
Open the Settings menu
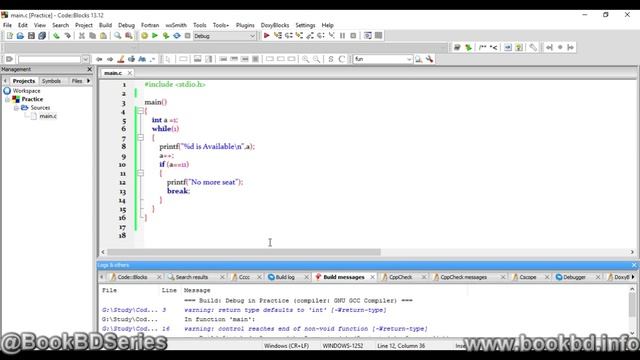point(305,25)
